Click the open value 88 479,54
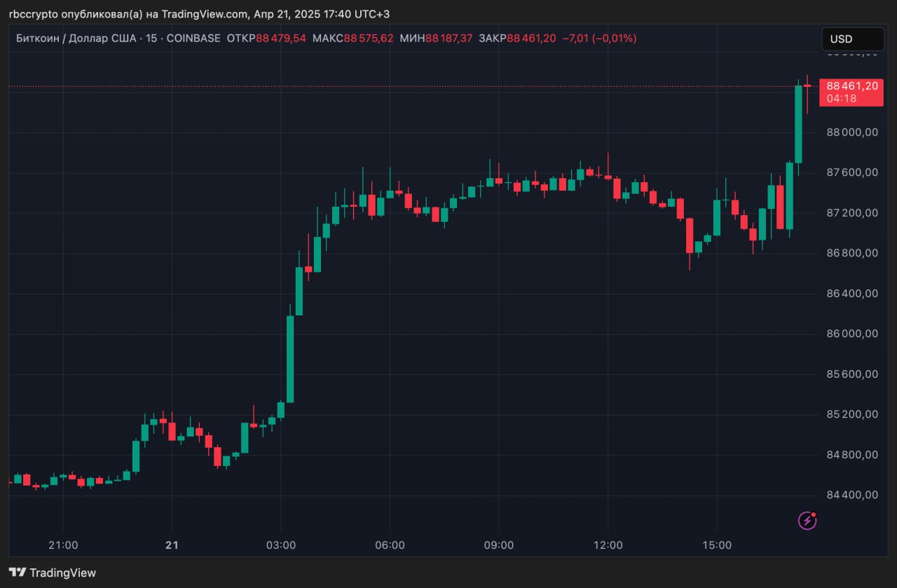 point(280,39)
